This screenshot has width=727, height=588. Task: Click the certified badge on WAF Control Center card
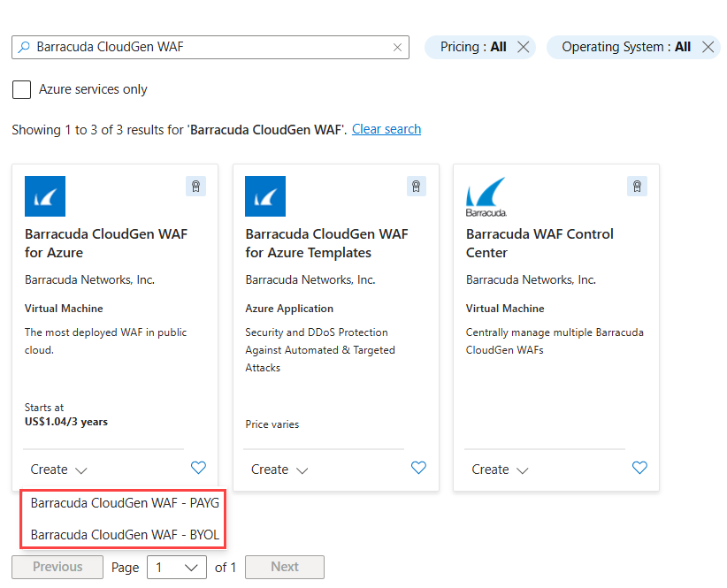pyautogui.click(x=637, y=187)
